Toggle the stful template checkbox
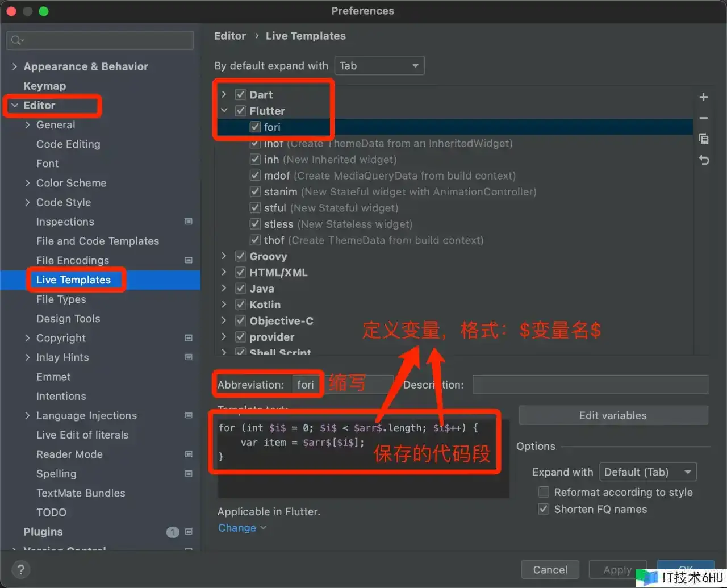Viewport: 727px width, 588px height. [256, 208]
